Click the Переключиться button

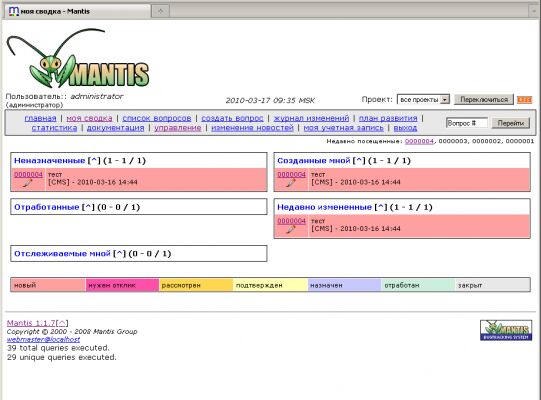coord(484,99)
